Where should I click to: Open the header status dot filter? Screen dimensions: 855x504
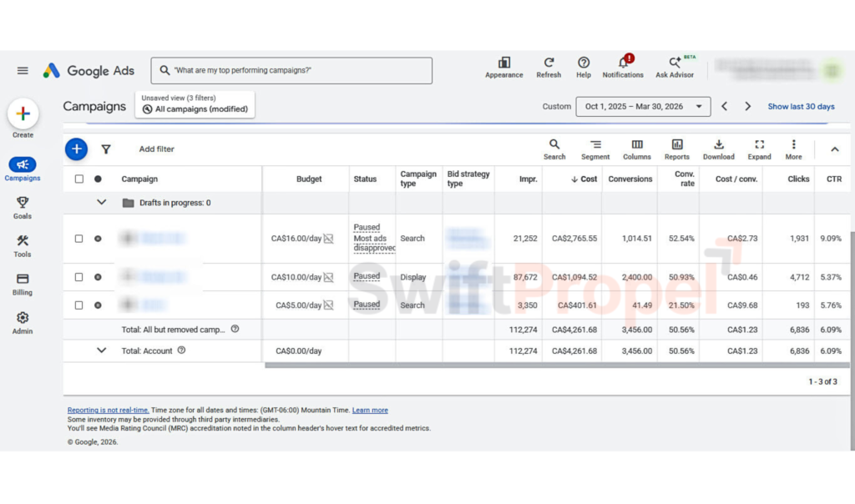(x=98, y=179)
